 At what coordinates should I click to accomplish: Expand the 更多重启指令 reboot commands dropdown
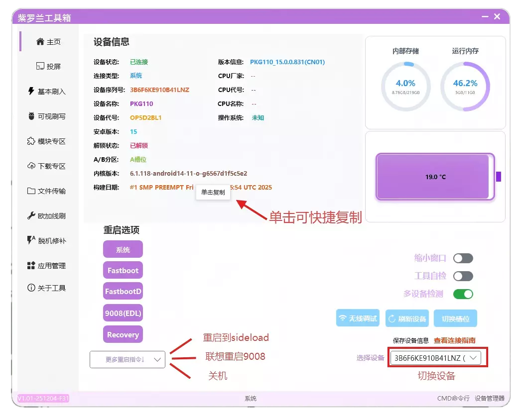127,359
